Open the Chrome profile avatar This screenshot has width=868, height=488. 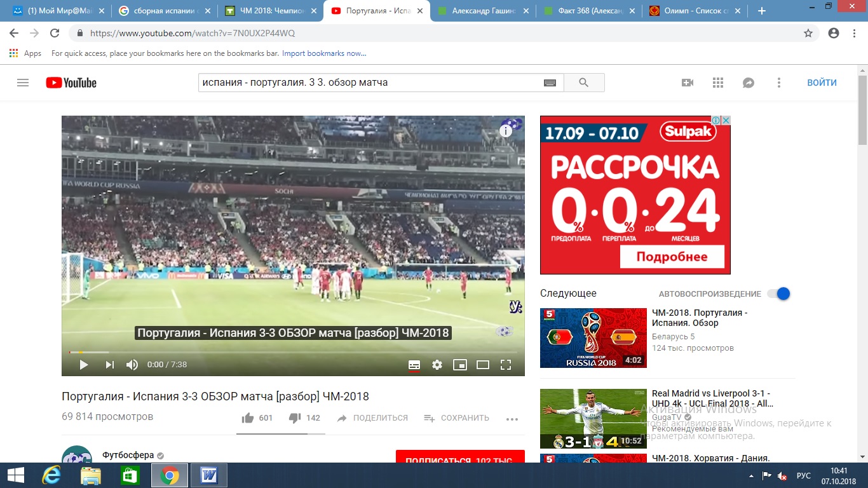834,33
